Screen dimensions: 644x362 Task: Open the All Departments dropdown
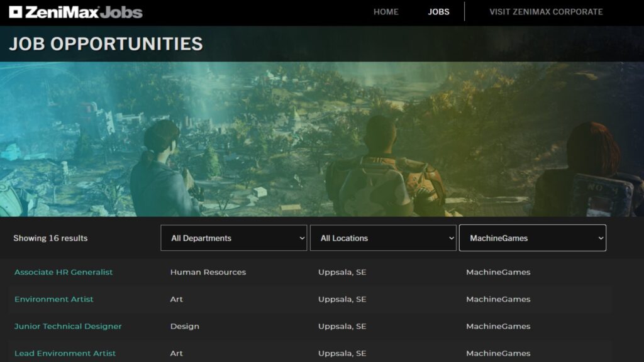pos(234,238)
